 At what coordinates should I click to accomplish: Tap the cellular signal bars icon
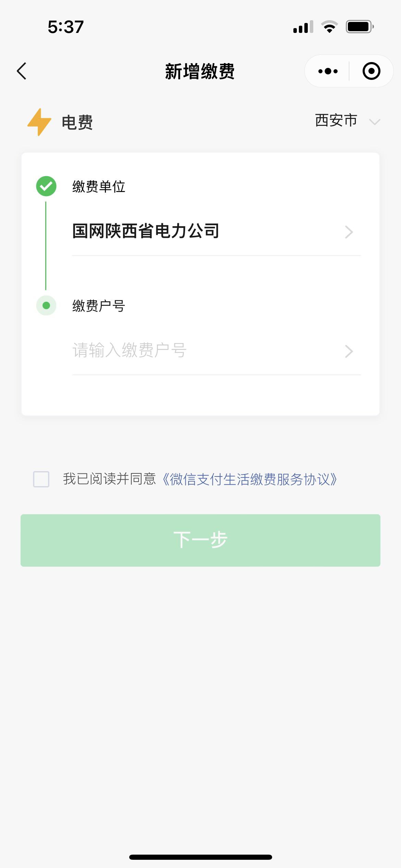click(303, 27)
